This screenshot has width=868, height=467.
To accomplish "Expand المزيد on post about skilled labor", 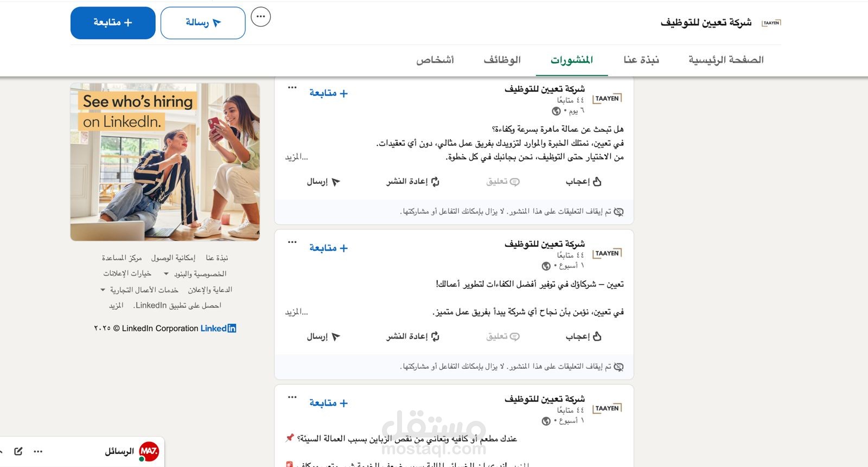I will 297,157.
